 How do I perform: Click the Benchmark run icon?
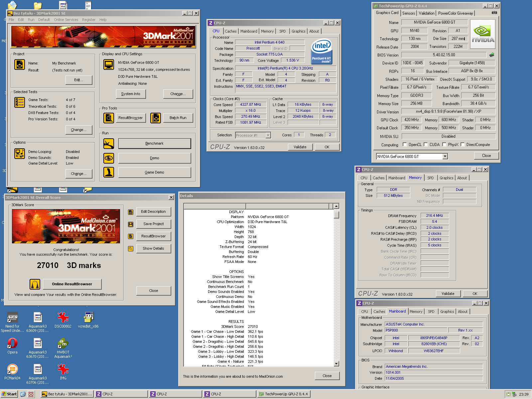click(x=109, y=144)
